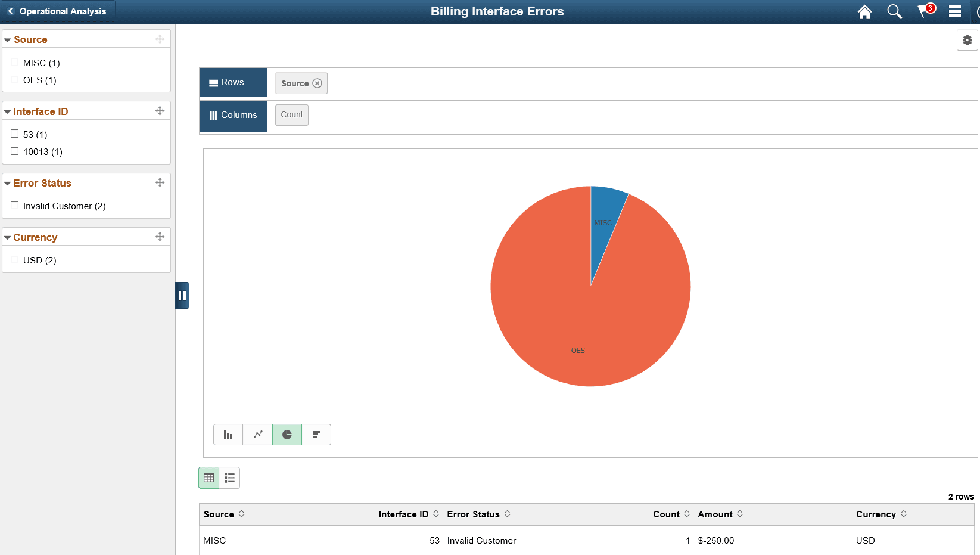Screen dimensions: 980x555
Task: Collapse the facet sidebar with the pause handle
Action: 182,295
